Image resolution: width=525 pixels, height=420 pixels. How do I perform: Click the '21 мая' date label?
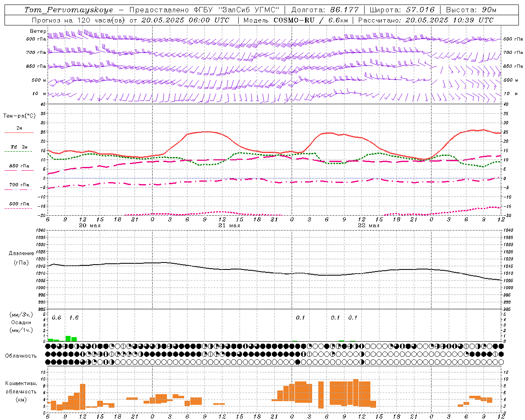[229, 226]
